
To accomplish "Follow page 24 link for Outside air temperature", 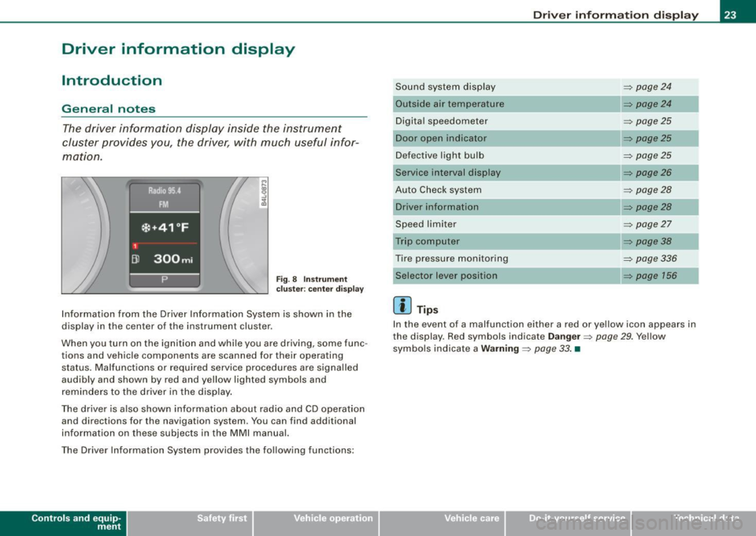I will [647, 104].
